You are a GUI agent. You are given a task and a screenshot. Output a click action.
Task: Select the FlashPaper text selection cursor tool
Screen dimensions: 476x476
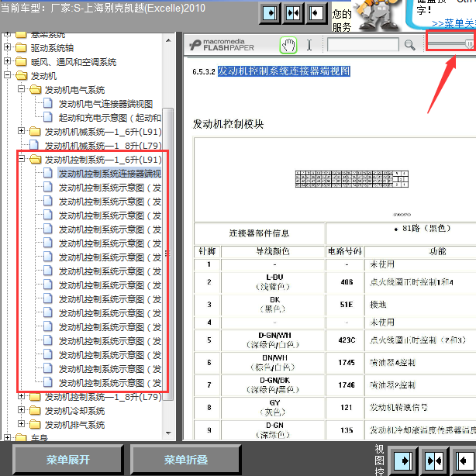(309, 45)
